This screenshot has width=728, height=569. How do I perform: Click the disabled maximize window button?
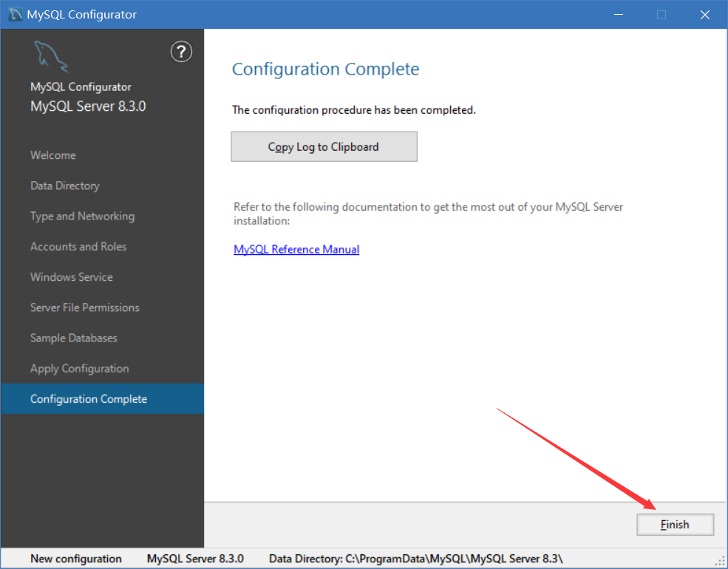[661, 14]
